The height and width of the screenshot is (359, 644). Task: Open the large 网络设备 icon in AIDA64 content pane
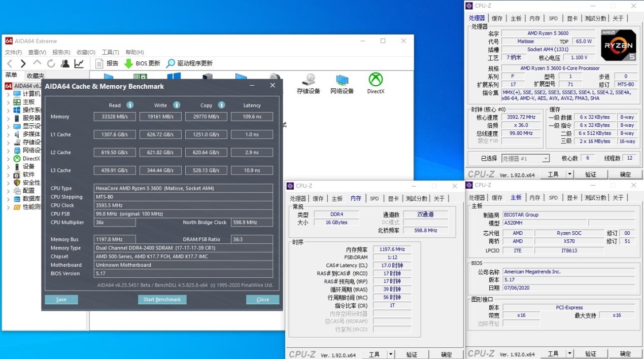(342, 84)
